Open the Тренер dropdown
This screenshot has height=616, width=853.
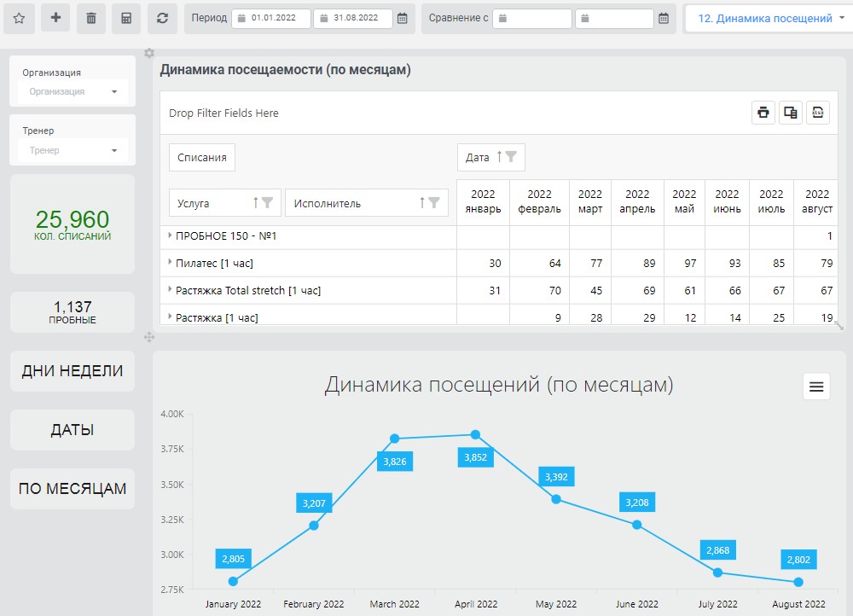(73, 150)
